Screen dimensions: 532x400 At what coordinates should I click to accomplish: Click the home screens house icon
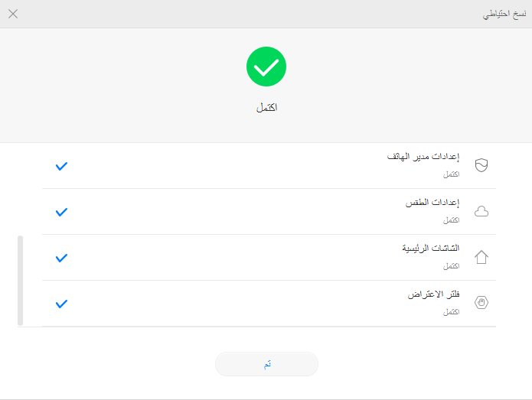[481, 257]
